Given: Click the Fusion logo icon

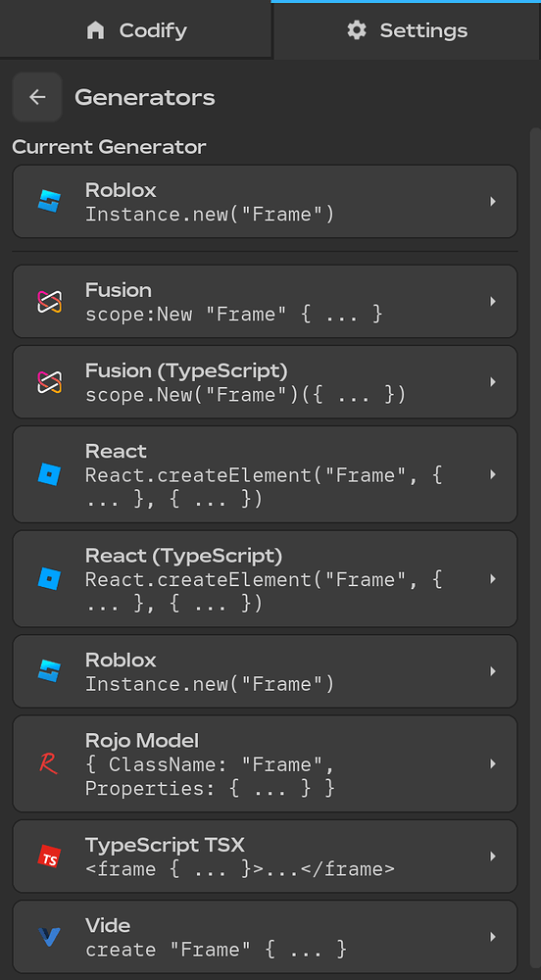Looking at the screenshot, I should tap(49, 301).
